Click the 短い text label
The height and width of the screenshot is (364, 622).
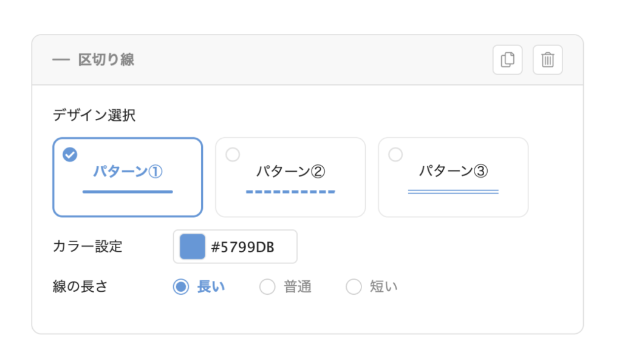(x=384, y=287)
